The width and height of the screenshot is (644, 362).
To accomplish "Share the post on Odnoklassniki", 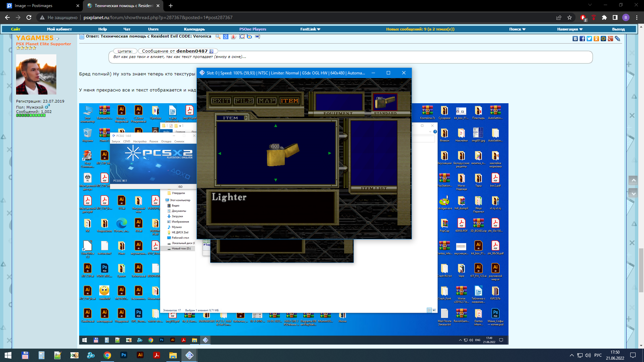I will click(x=596, y=39).
